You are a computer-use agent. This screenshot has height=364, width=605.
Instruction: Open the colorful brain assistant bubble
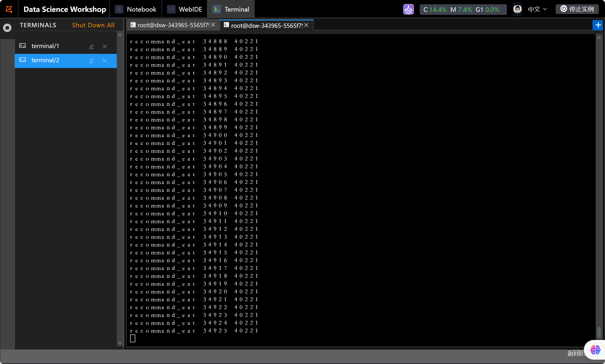click(595, 350)
